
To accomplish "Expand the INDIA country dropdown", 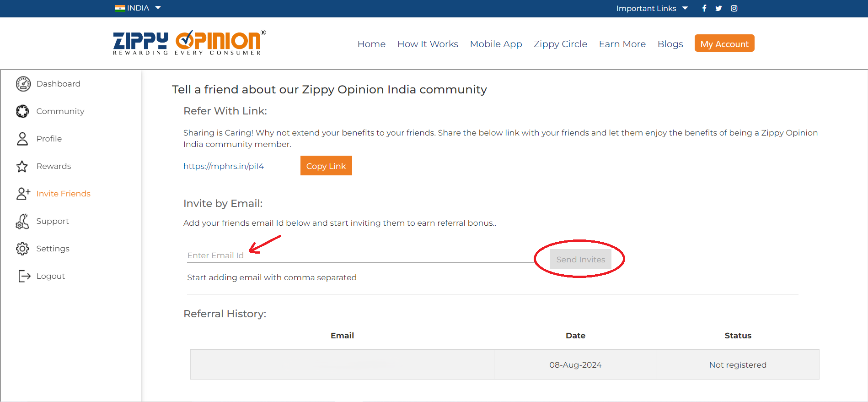I will [138, 8].
